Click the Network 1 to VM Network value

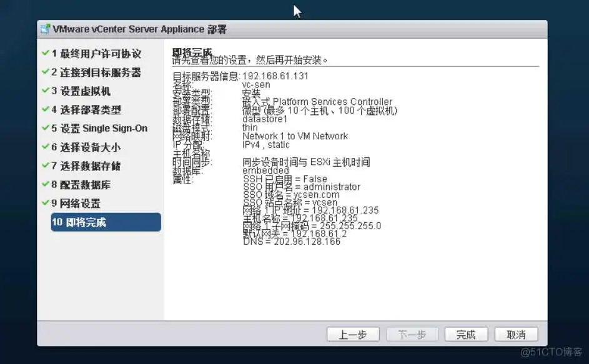click(x=295, y=136)
